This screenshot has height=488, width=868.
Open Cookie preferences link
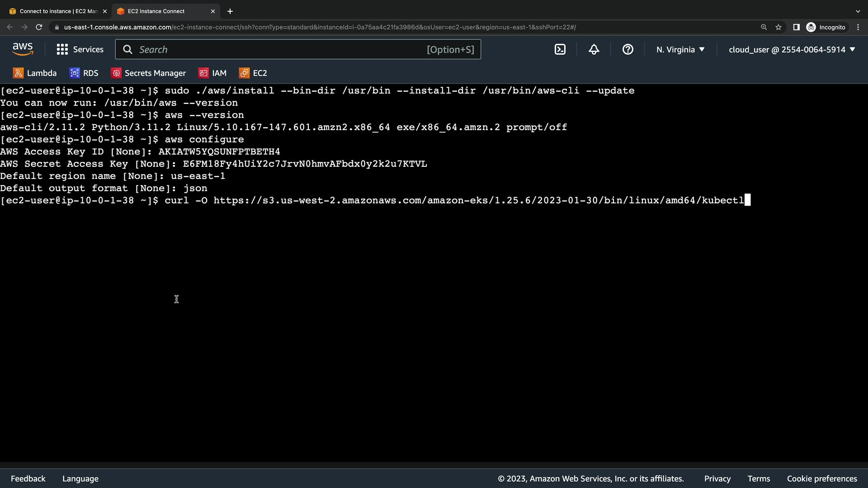click(821, 479)
